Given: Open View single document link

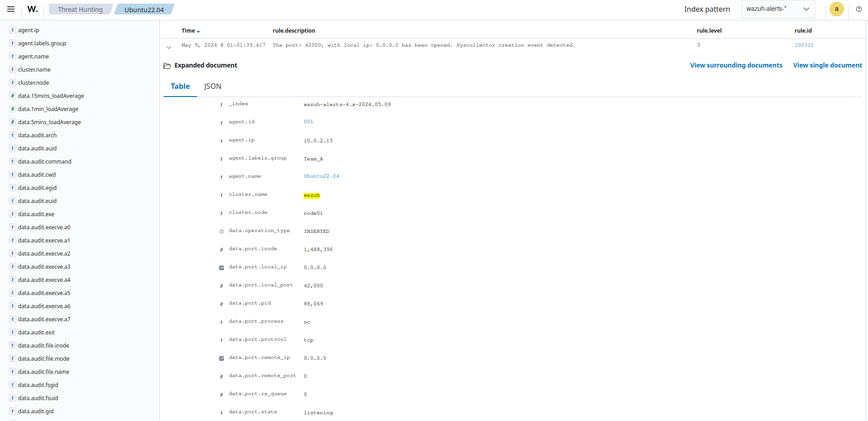Looking at the screenshot, I should click(x=827, y=65).
